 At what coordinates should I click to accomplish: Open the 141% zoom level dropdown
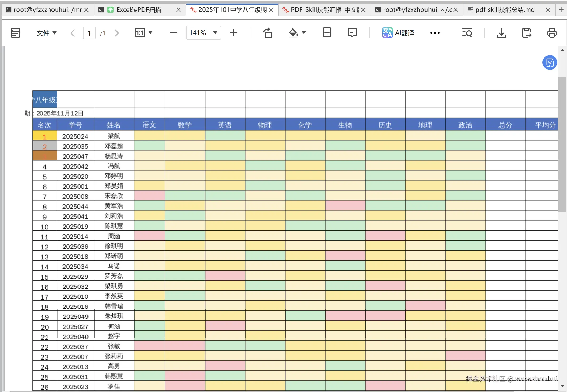[215, 33]
